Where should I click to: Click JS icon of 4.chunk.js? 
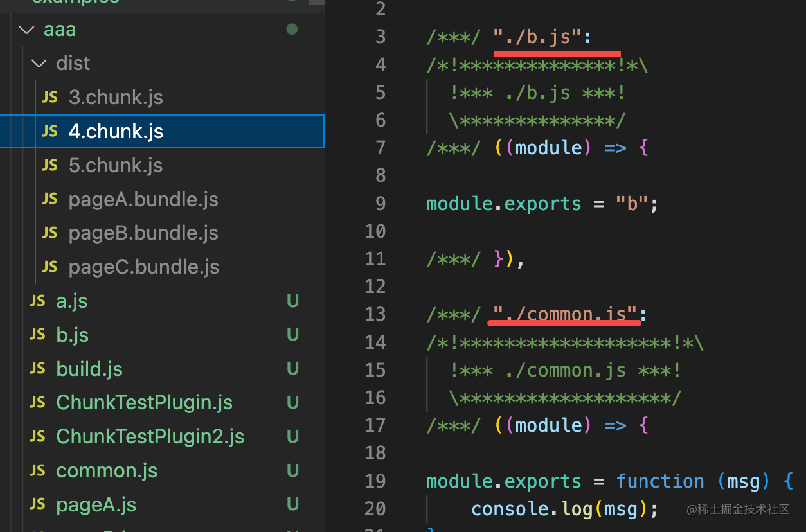(x=49, y=131)
